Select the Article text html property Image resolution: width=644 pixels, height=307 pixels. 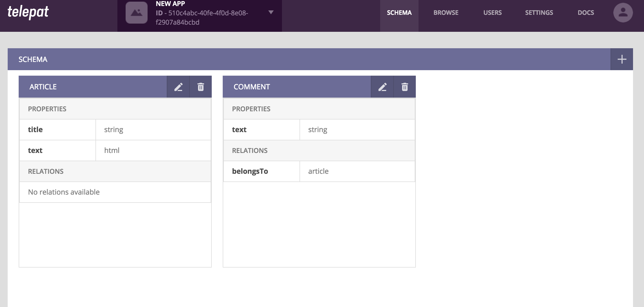pyautogui.click(x=115, y=150)
